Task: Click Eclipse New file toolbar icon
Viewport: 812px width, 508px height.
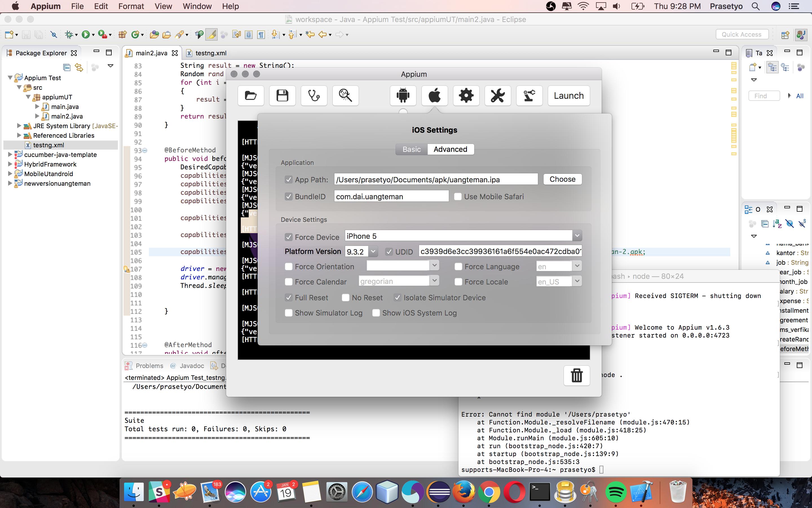Action: pyautogui.click(x=9, y=34)
